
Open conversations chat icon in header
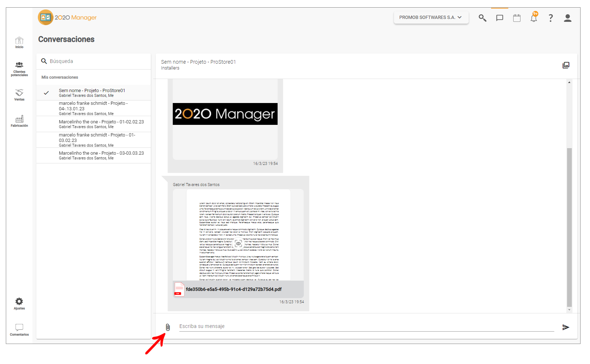pyautogui.click(x=500, y=18)
